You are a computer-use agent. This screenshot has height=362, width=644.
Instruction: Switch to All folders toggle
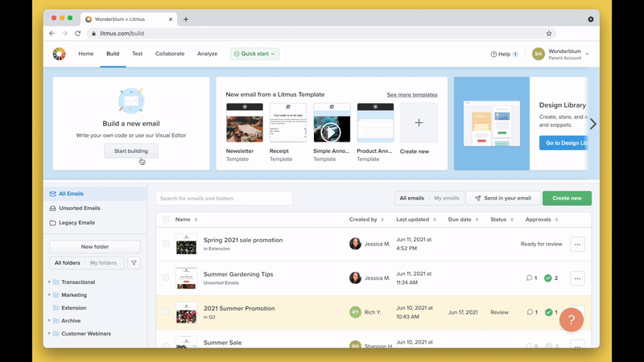tap(68, 263)
